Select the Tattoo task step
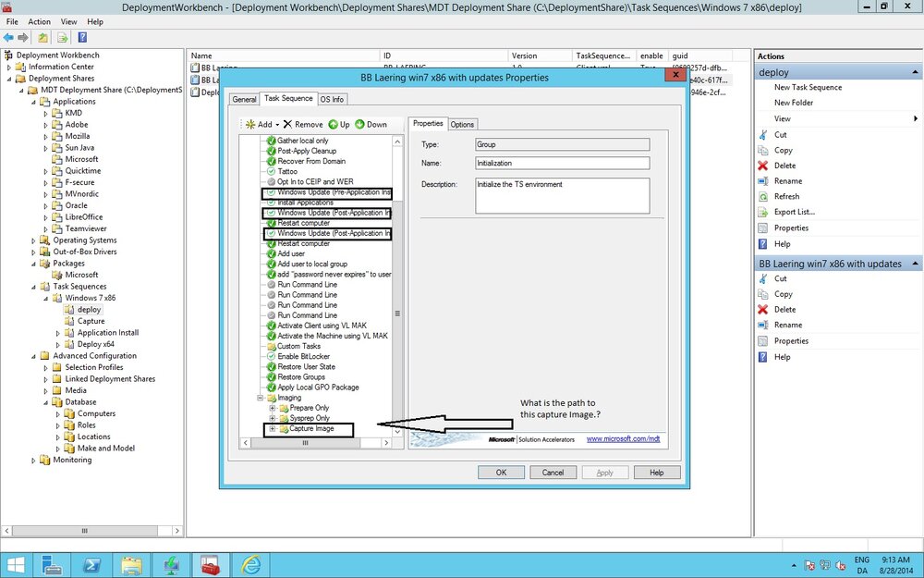Image resolution: width=924 pixels, height=578 pixels. point(287,172)
